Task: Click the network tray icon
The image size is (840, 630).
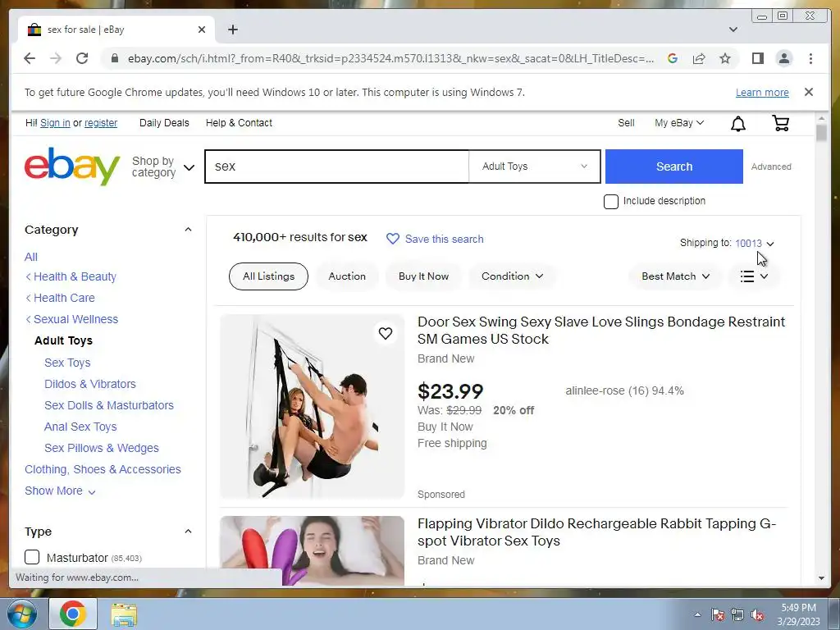Action: pyautogui.click(x=737, y=614)
